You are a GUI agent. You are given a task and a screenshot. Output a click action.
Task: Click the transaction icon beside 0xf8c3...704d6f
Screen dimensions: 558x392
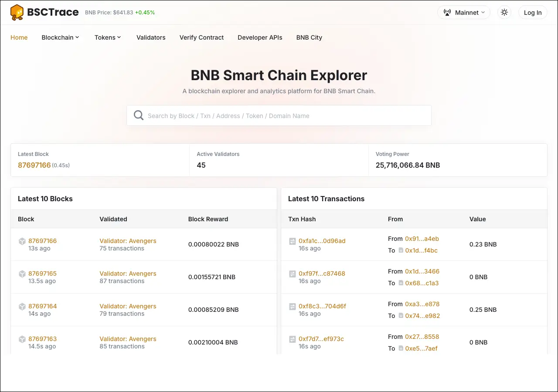pyautogui.click(x=293, y=307)
